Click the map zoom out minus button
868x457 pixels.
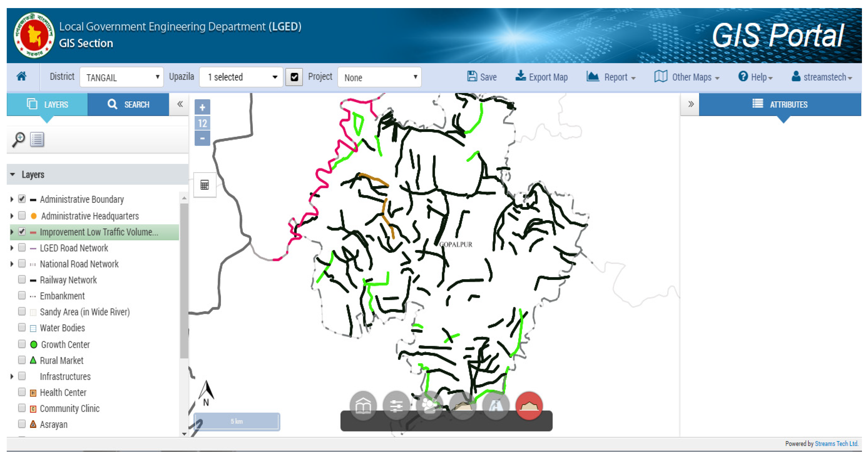[x=202, y=138]
